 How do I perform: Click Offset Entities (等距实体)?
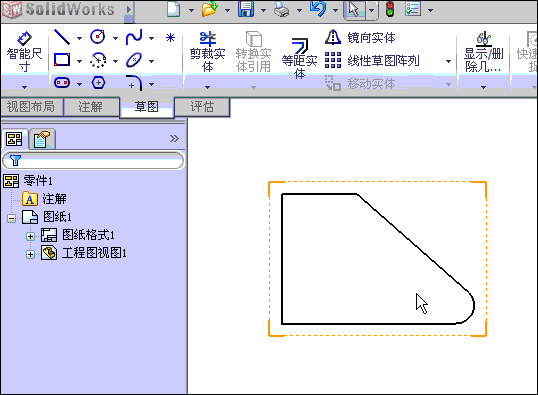click(300, 58)
